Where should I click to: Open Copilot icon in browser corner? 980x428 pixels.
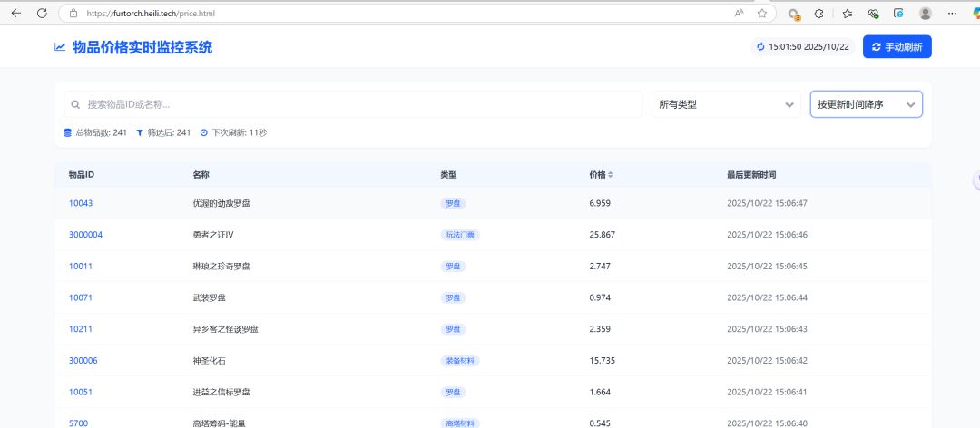pos(975,13)
